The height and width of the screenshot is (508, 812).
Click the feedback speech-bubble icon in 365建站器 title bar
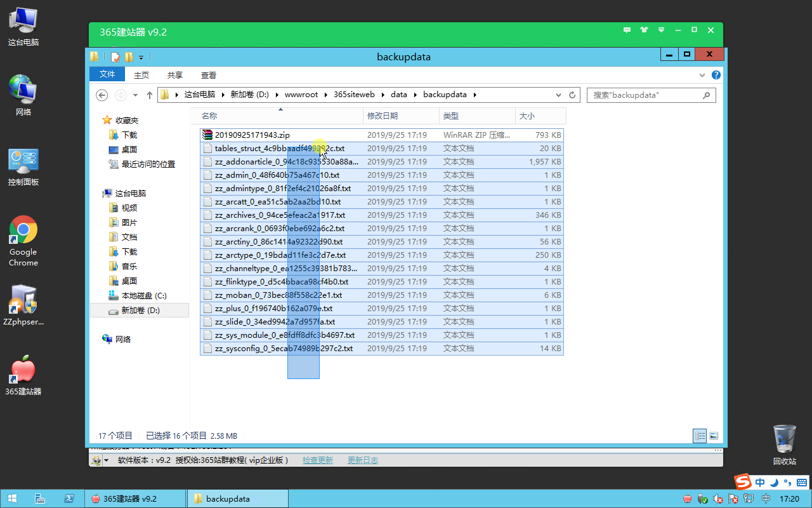click(627, 30)
